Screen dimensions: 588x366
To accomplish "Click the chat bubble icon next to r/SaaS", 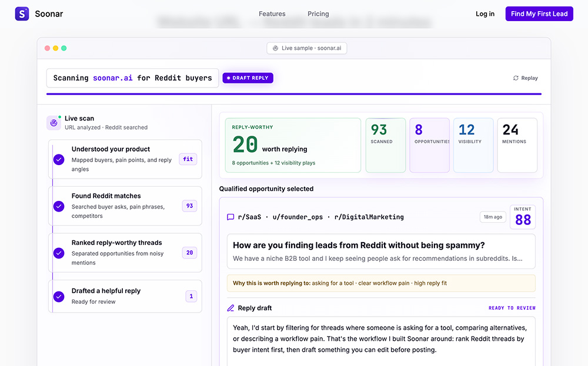I will point(230,217).
